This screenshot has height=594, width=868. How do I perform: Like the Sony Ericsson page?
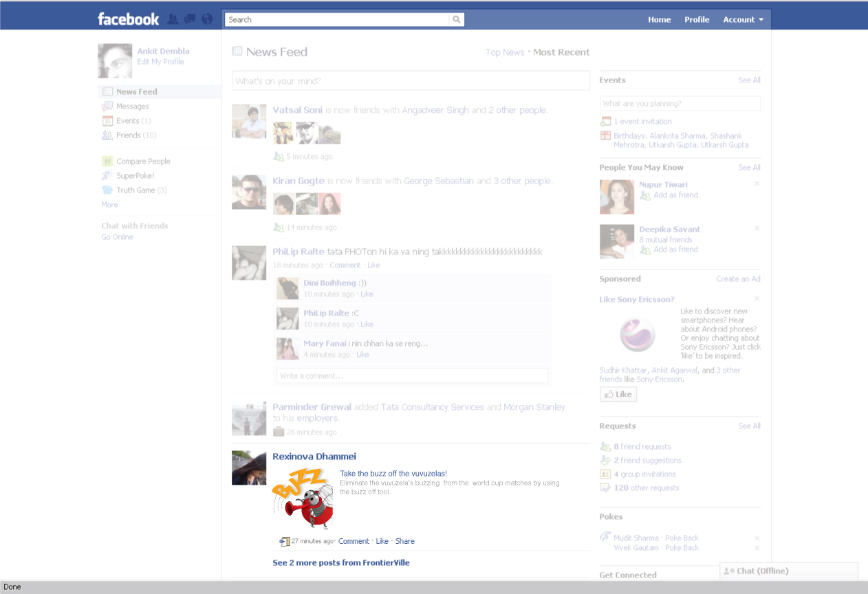[x=618, y=394]
